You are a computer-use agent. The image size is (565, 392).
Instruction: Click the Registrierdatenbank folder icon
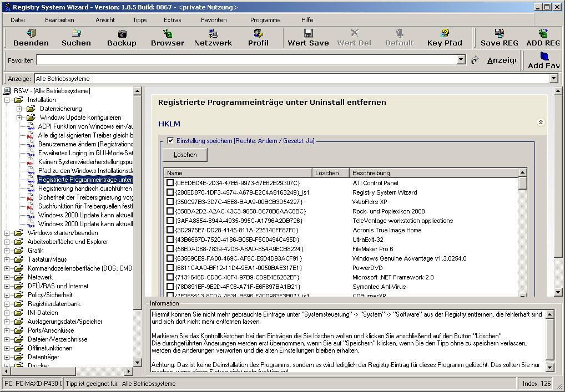coord(19,304)
